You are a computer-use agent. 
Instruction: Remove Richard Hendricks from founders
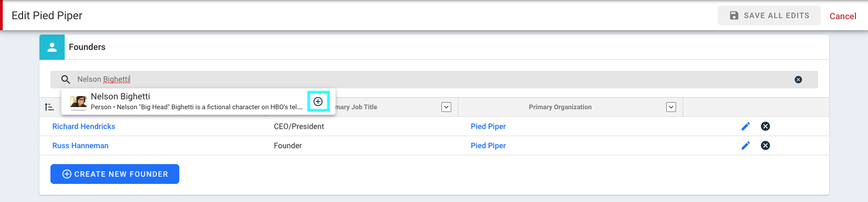765,126
